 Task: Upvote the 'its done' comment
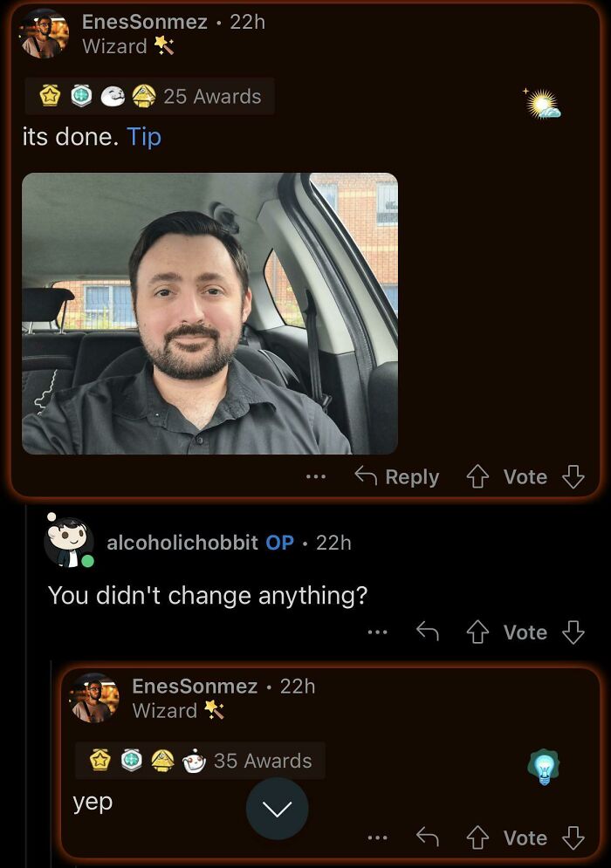[x=479, y=475]
